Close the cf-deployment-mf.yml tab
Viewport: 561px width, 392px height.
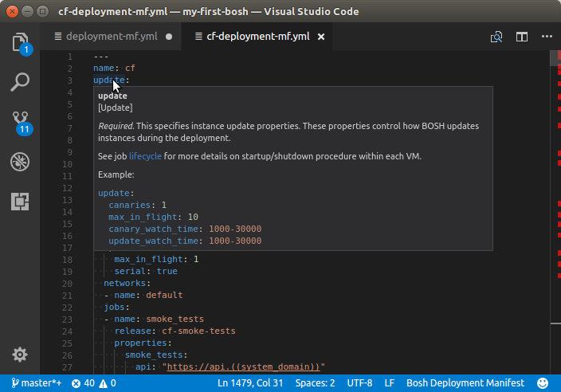pyautogui.click(x=321, y=37)
